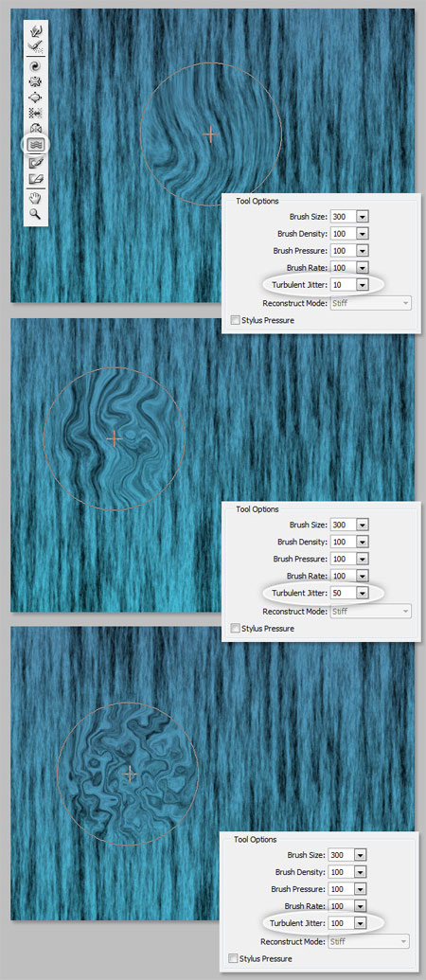
Task: Select the Freeze Mask tool
Action: click(x=36, y=163)
